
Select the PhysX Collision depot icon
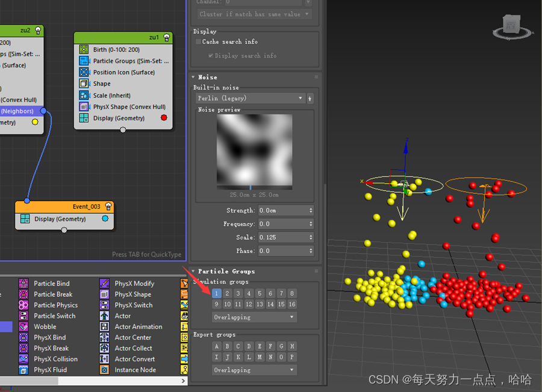[23, 359]
